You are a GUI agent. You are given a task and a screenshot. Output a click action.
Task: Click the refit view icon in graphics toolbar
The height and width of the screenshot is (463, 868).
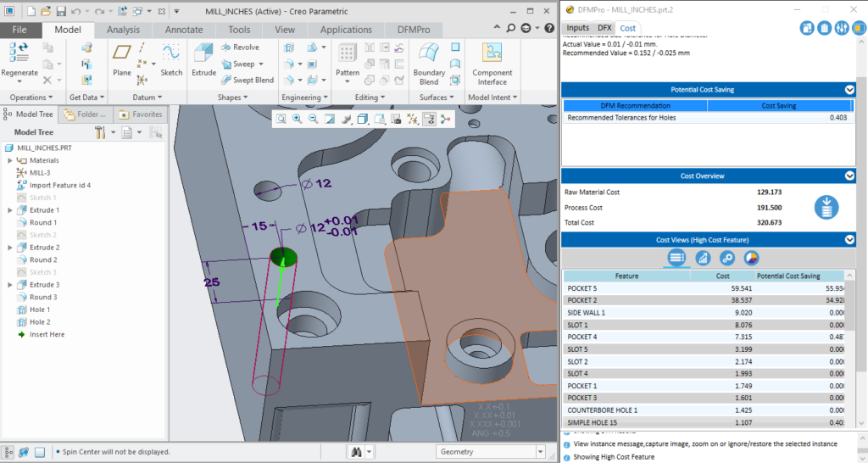click(x=281, y=119)
